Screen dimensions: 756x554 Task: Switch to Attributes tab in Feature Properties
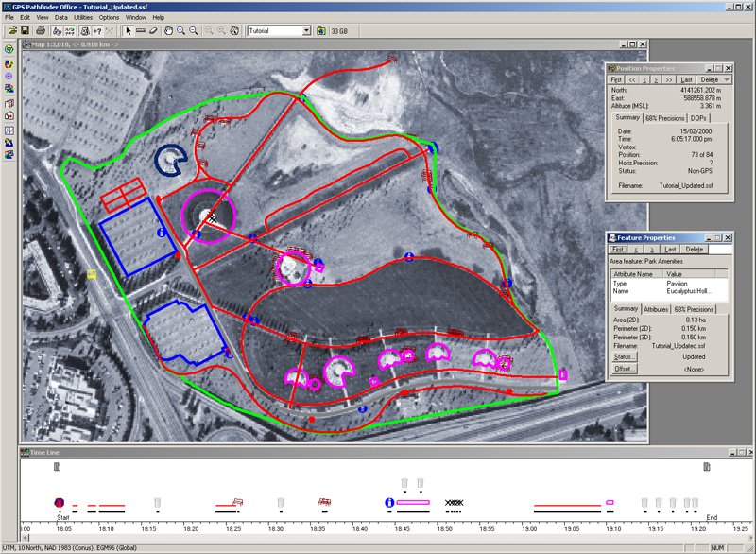(656, 309)
